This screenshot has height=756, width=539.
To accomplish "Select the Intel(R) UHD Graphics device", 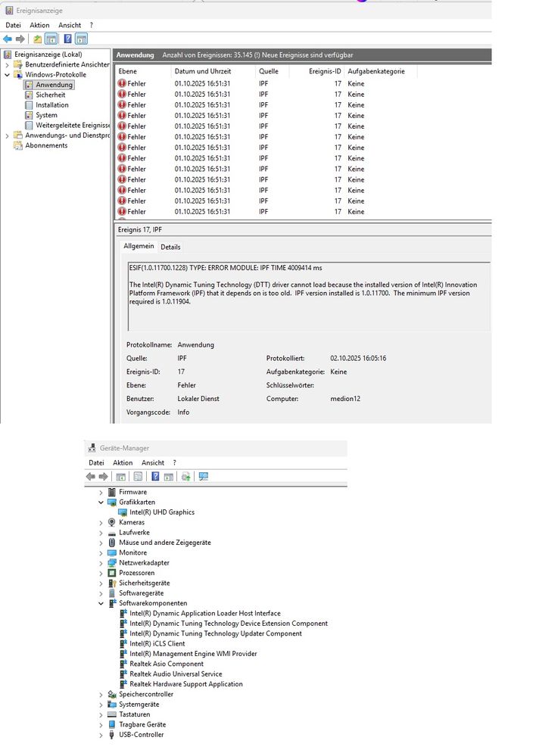I will tap(161, 512).
